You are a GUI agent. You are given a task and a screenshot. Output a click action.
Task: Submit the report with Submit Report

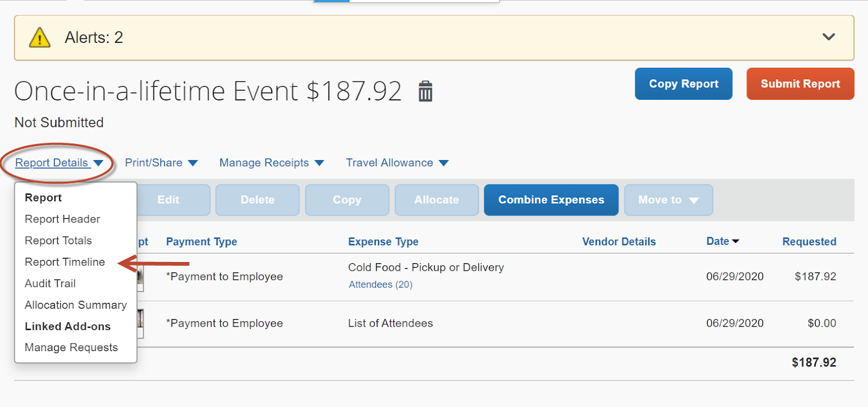(x=800, y=84)
